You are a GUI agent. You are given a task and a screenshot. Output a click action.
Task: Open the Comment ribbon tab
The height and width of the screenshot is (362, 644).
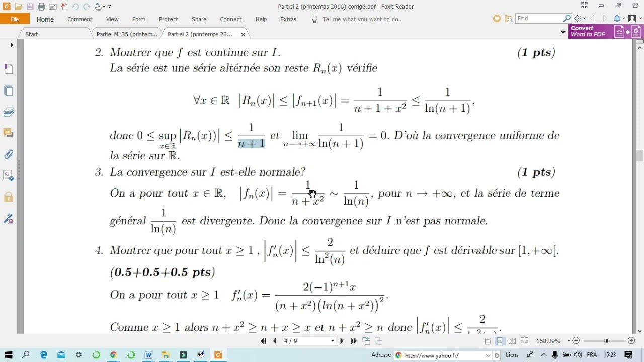[x=80, y=19]
